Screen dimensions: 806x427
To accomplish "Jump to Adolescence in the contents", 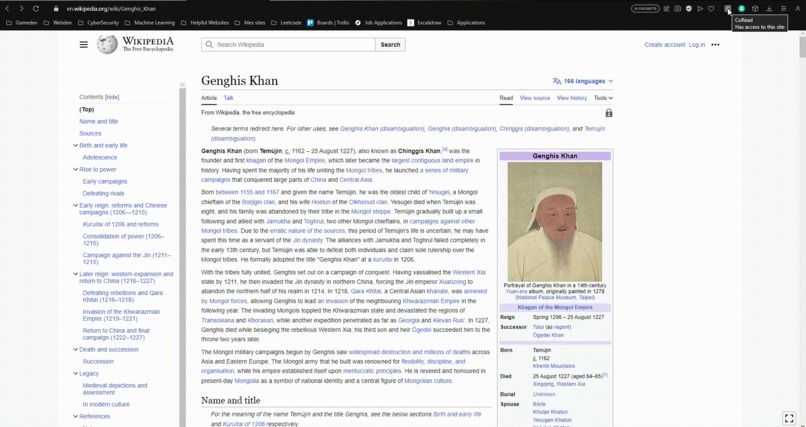I will [100, 157].
